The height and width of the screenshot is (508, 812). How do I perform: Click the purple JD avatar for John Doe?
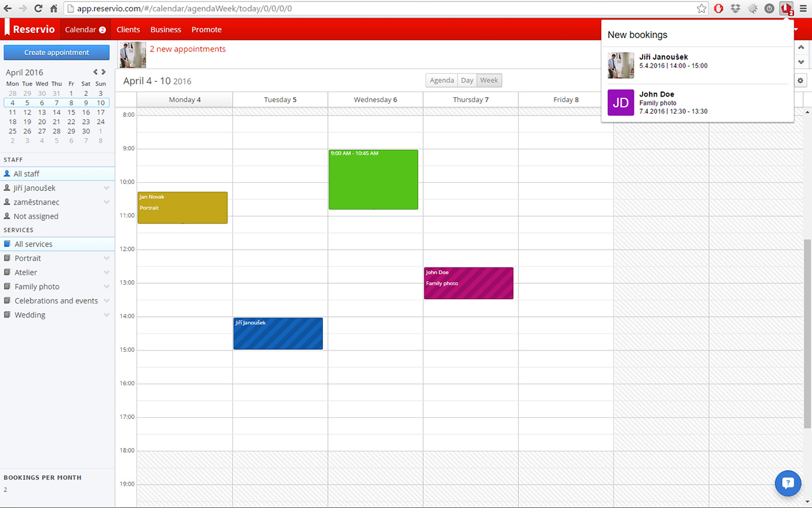tap(620, 102)
